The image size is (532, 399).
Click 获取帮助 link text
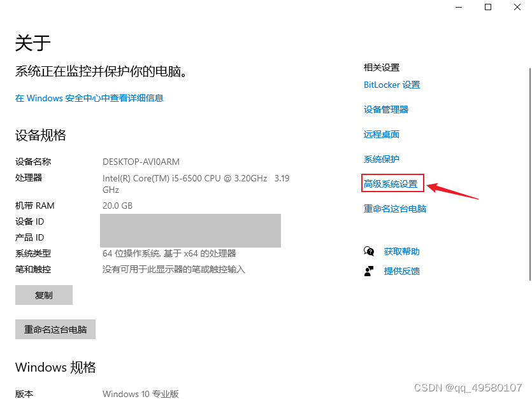402,251
